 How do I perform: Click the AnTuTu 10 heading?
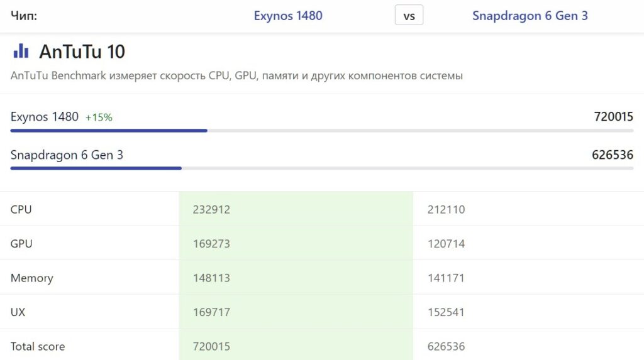[82, 52]
